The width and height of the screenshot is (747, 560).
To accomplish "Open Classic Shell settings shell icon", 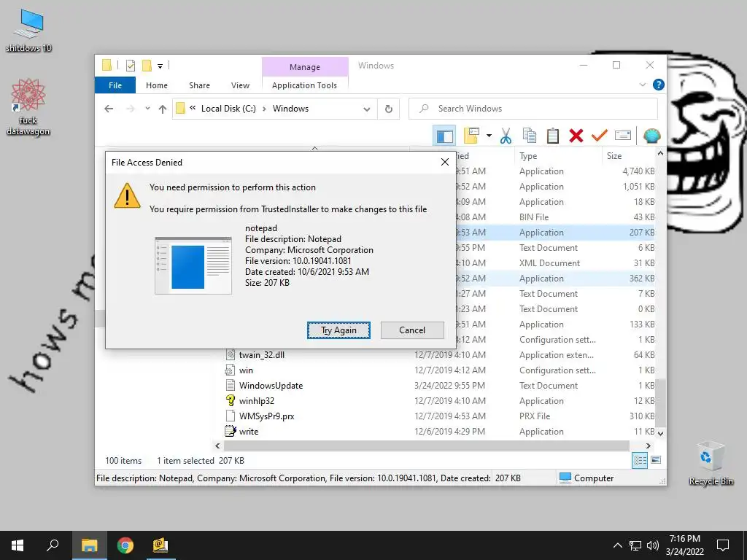I will pos(651,136).
